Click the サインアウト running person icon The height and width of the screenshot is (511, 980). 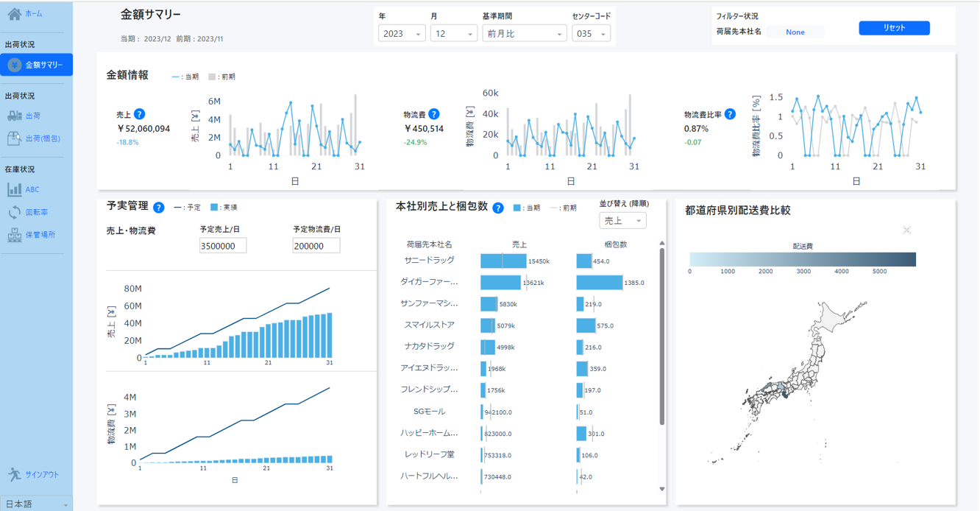[x=14, y=475]
